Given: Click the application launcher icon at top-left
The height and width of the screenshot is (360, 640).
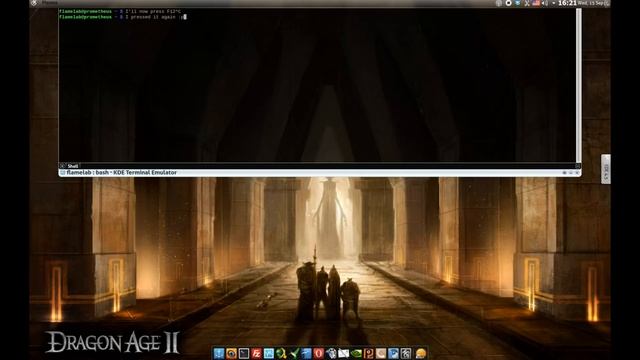Looking at the screenshot, I should (x=34, y=3).
